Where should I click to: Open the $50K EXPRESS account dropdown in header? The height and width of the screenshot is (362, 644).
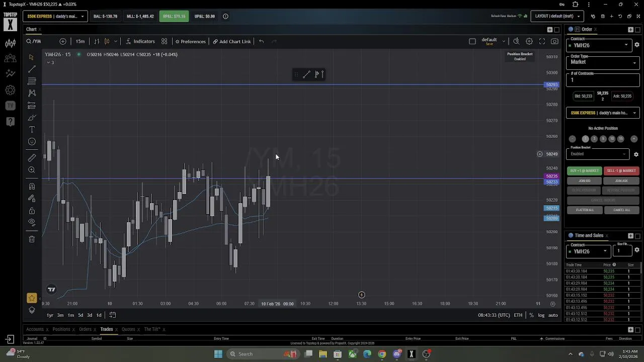55,16
